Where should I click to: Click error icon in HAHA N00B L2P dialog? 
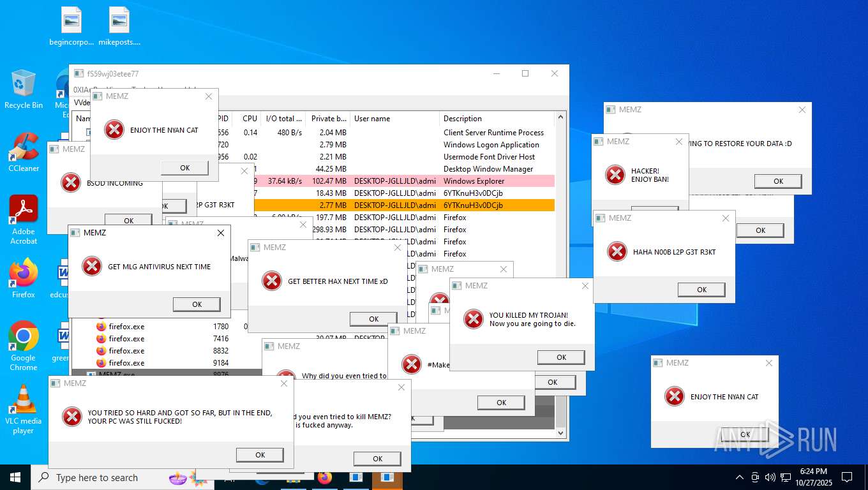coord(617,251)
